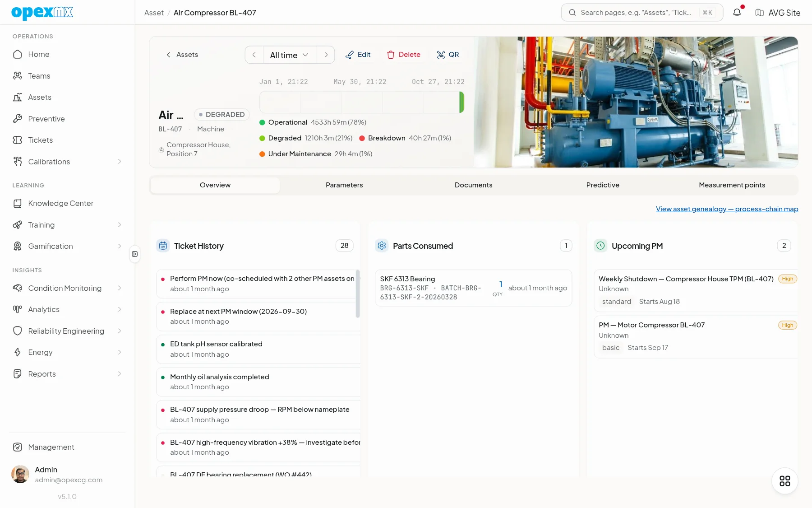Image resolution: width=812 pixels, height=508 pixels.
Task: Click the Delete asset button
Action: (404, 55)
